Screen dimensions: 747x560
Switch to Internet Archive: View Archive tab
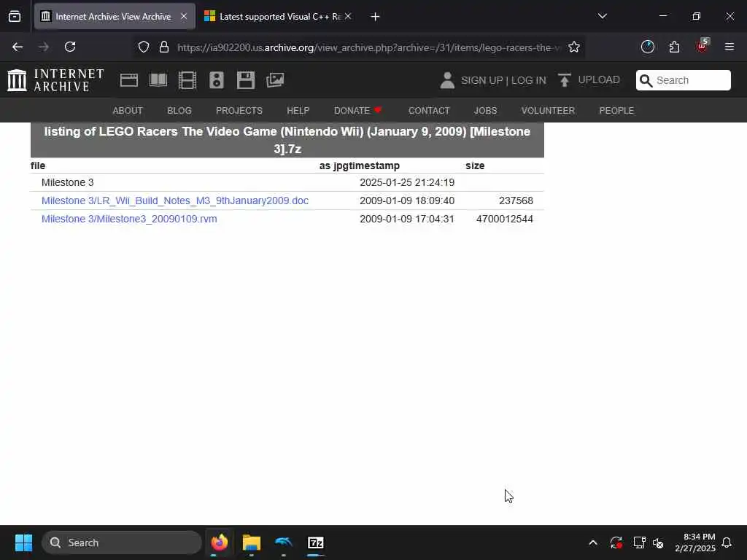(115, 16)
